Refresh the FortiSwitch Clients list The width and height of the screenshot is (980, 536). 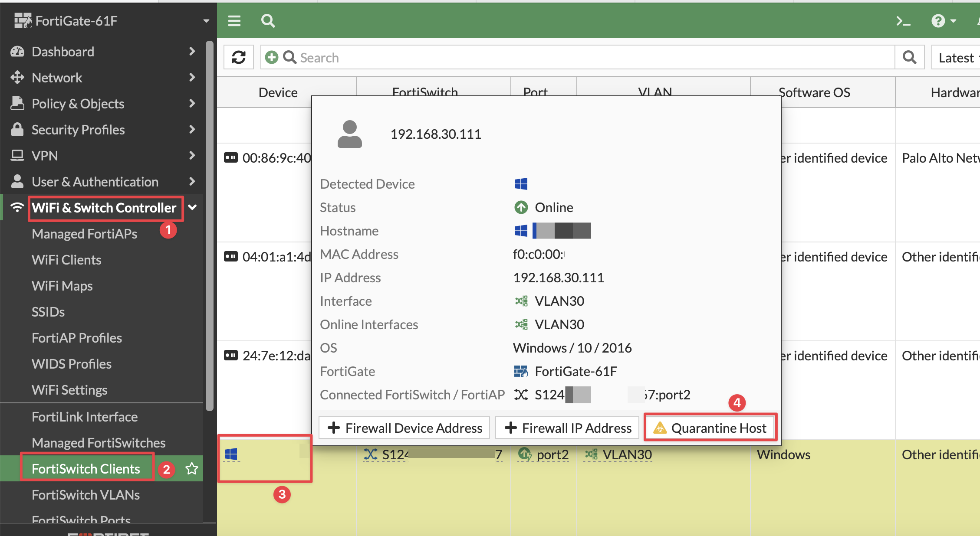click(x=239, y=57)
